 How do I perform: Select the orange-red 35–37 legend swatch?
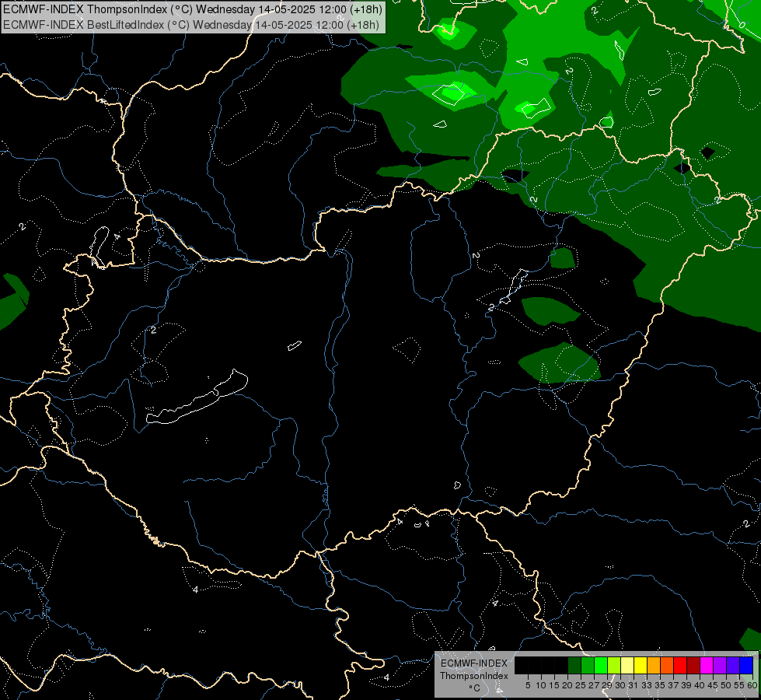(x=667, y=665)
